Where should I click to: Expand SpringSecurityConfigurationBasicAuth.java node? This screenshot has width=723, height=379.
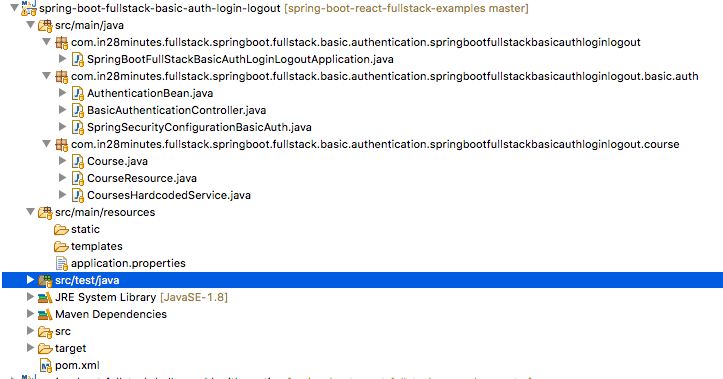(63, 126)
